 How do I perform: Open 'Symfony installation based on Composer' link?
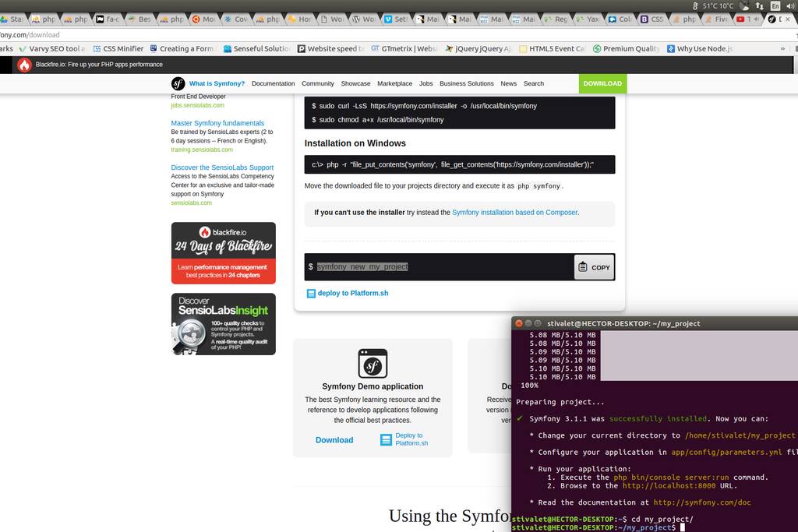[x=514, y=213]
